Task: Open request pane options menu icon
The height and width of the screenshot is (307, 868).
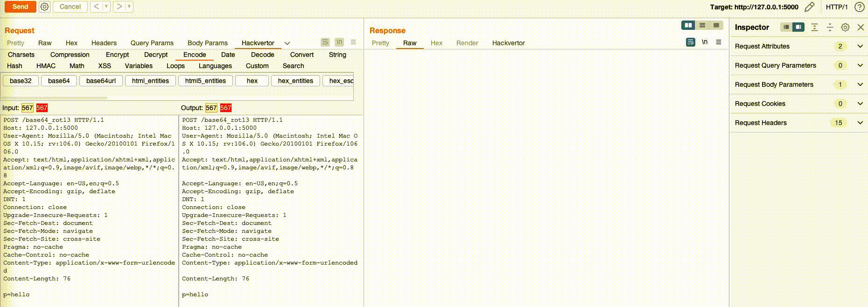Action: click(x=353, y=42)
